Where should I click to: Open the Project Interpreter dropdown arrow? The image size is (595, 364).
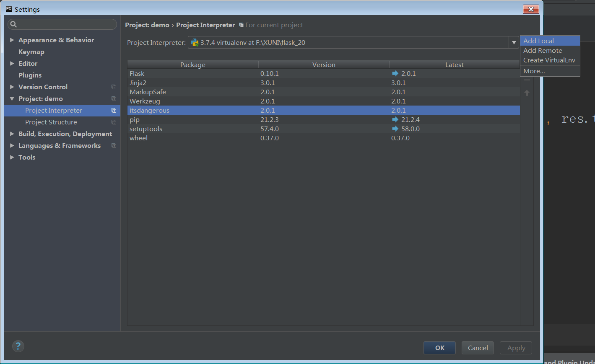pos(514,42)
